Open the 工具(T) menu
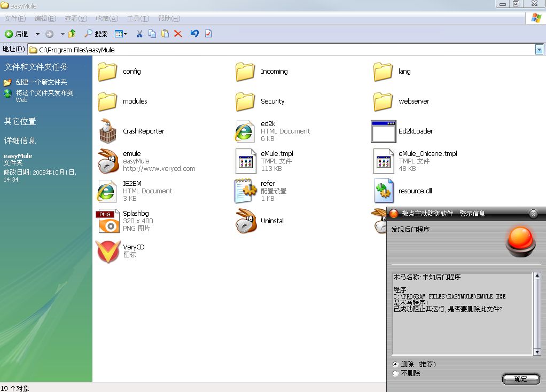This screenshot has width=546, height=392. [138, 19]
